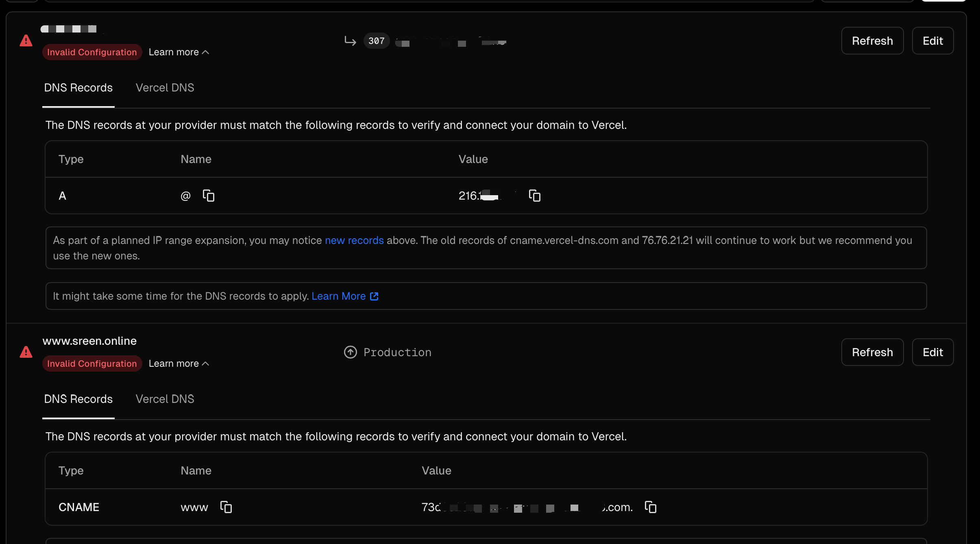The image size is (980, 544).
Task: Click the Production arrow-up circle icon
Action: click(x=350, y=352)
